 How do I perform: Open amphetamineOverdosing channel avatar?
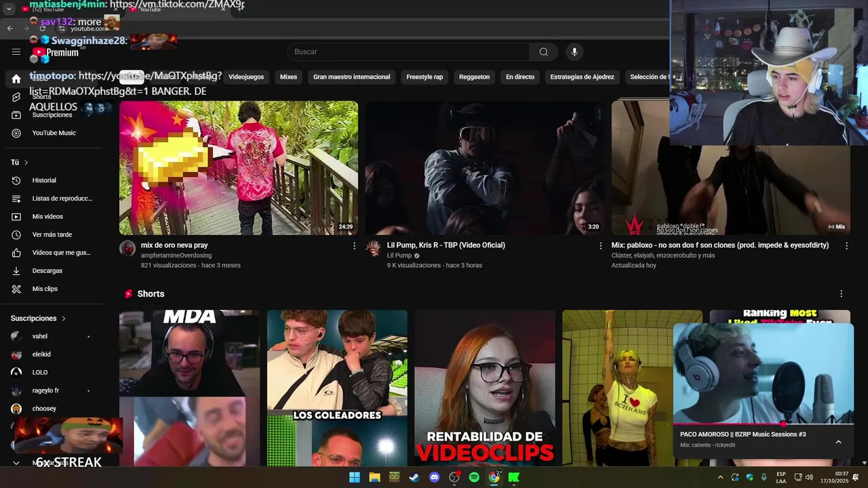coord(127,248)
